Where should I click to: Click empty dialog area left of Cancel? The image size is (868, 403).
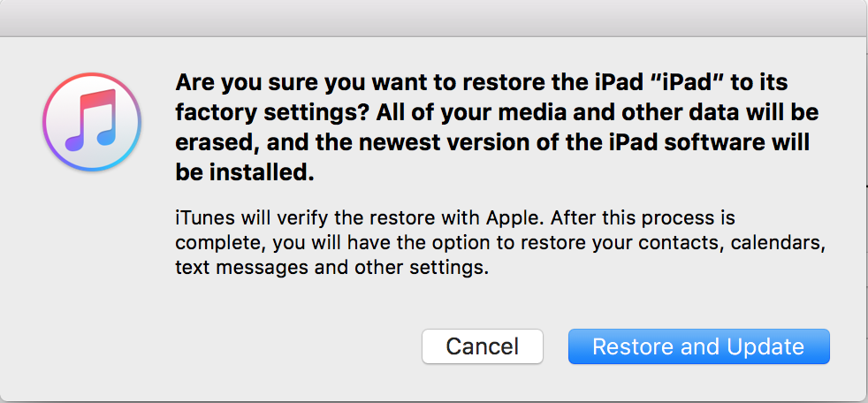click(x=265, y=346)
